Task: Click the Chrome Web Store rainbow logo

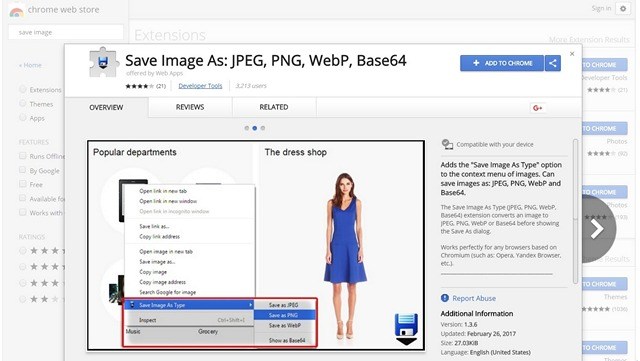Action: (x=17, y=11)
